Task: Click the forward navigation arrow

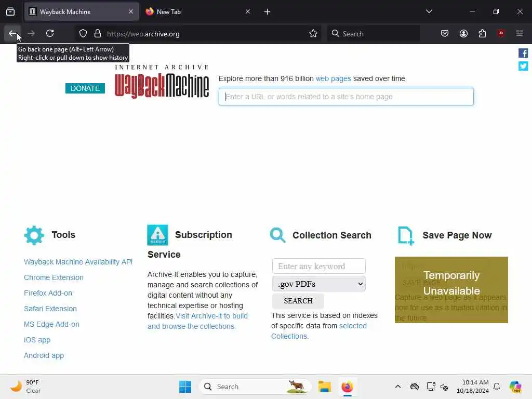Action: pos(31,33)
